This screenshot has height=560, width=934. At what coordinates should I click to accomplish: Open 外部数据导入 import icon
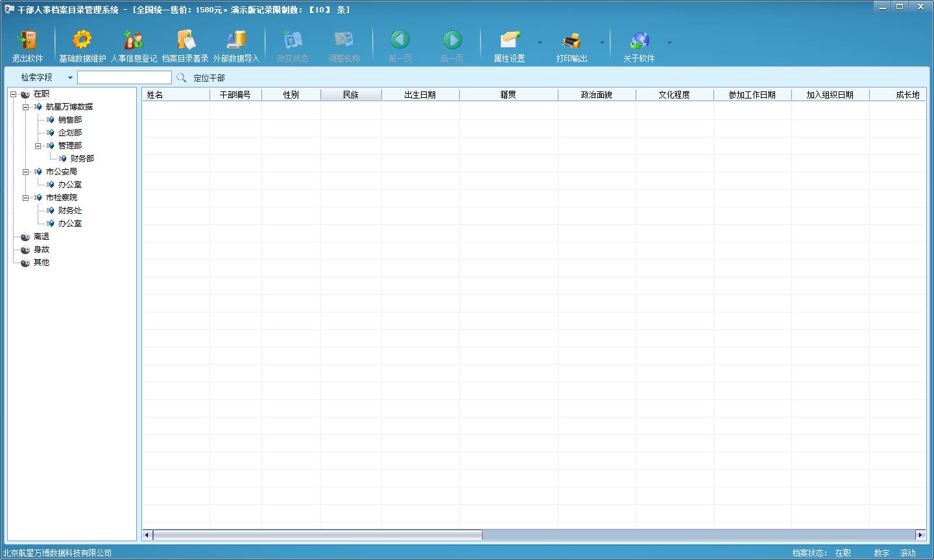coord(236,40)
